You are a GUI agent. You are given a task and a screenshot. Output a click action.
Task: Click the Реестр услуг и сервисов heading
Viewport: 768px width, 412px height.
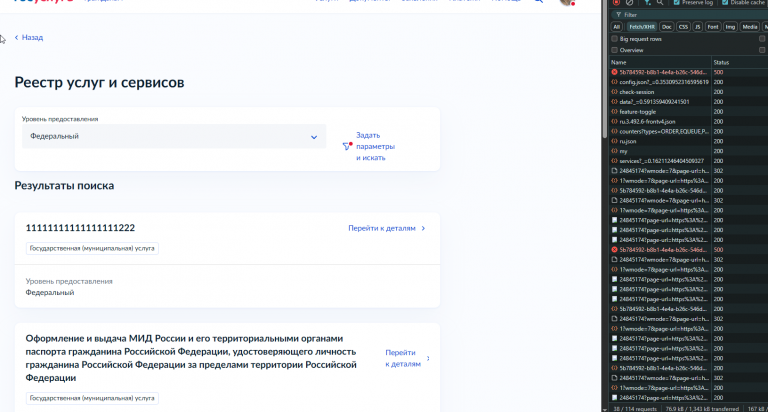[99, 82]
